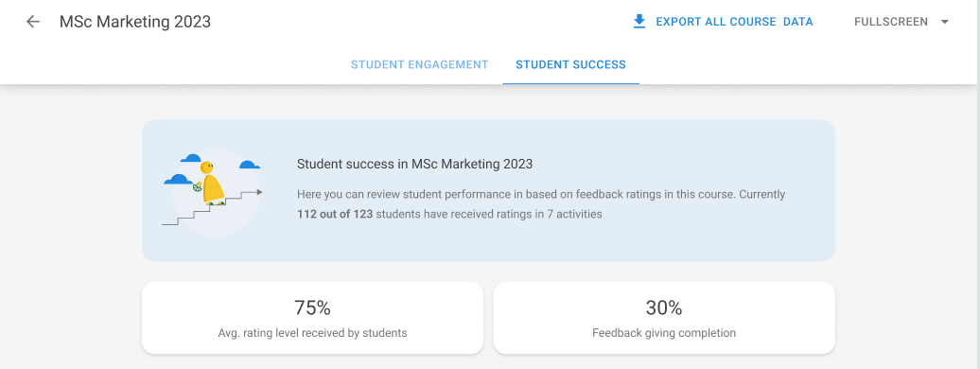Viewport: 980px width, 369px height.
Task: Click the Feedback giving completion label
Action: (x=664, y=333)
